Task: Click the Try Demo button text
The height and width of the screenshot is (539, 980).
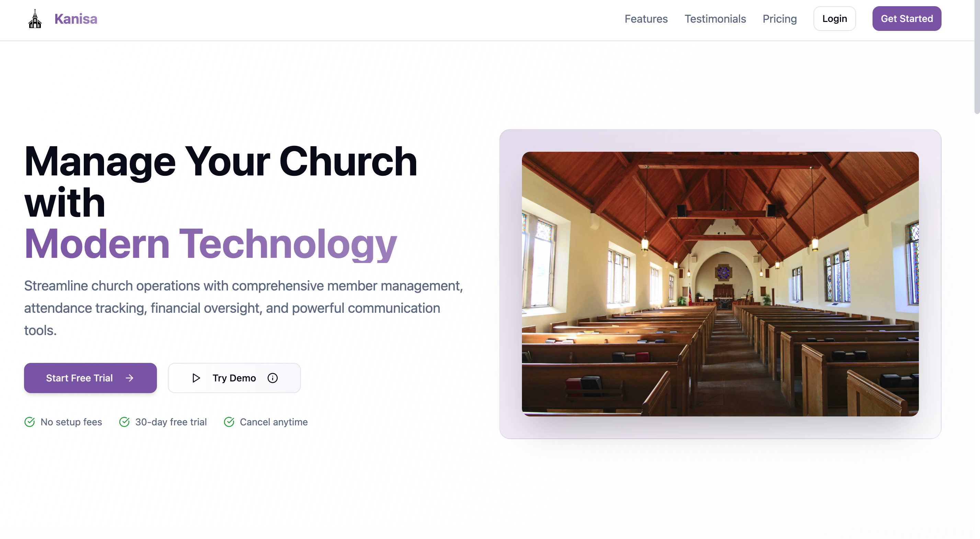Action: pyautogui.click(x=234, y=378)
